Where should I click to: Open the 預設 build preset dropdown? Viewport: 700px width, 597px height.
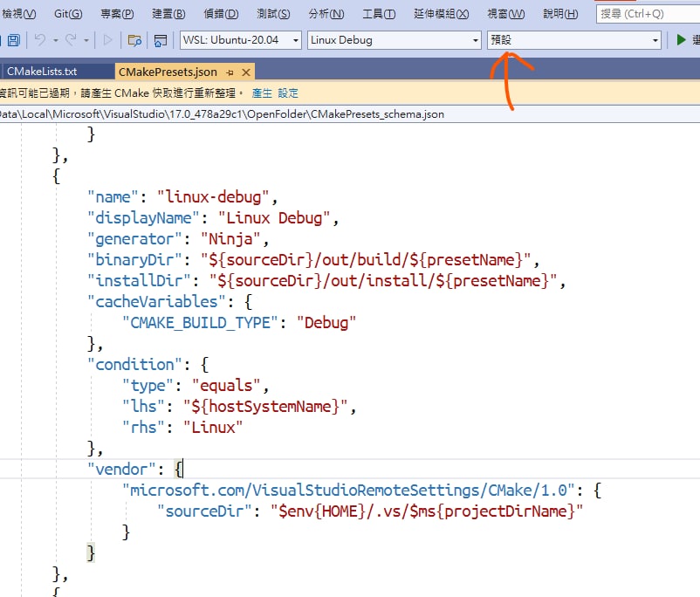(574, 40)
